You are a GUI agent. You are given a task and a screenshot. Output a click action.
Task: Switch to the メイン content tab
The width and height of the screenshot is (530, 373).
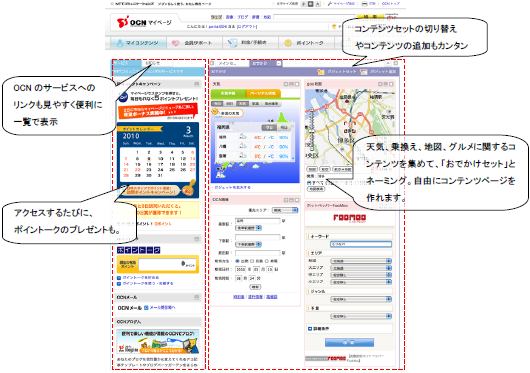[231, 63]
